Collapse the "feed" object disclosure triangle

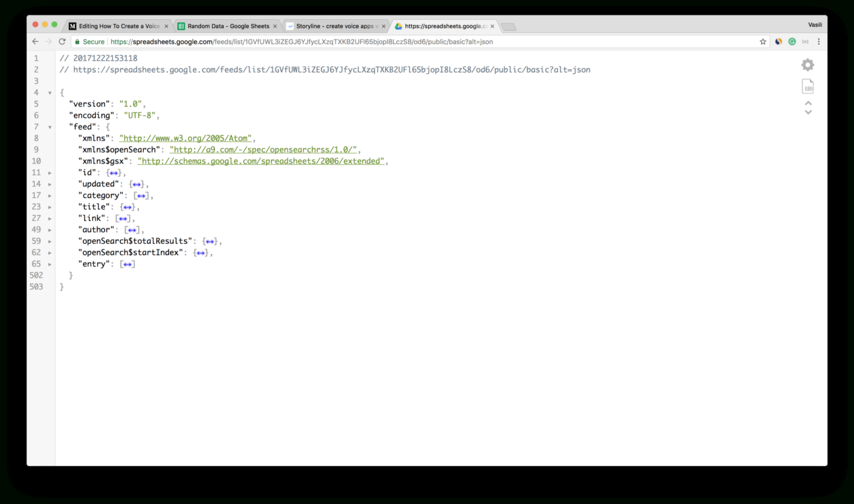pos(50,127)
